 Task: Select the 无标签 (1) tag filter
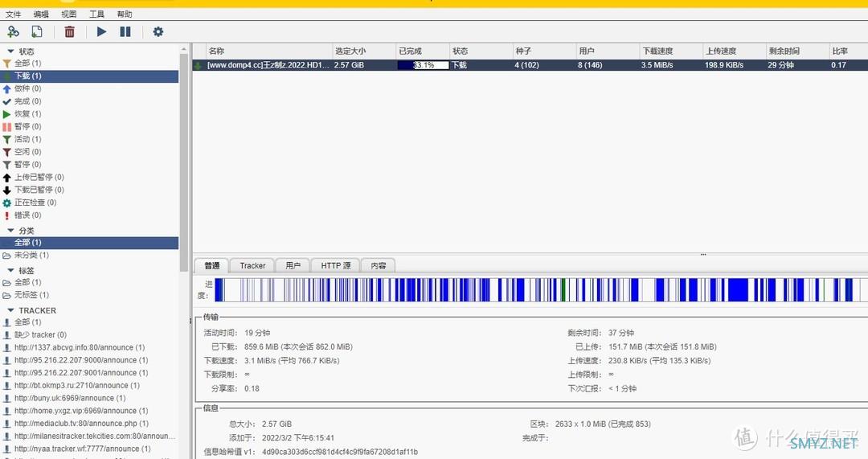coord(89,295)
